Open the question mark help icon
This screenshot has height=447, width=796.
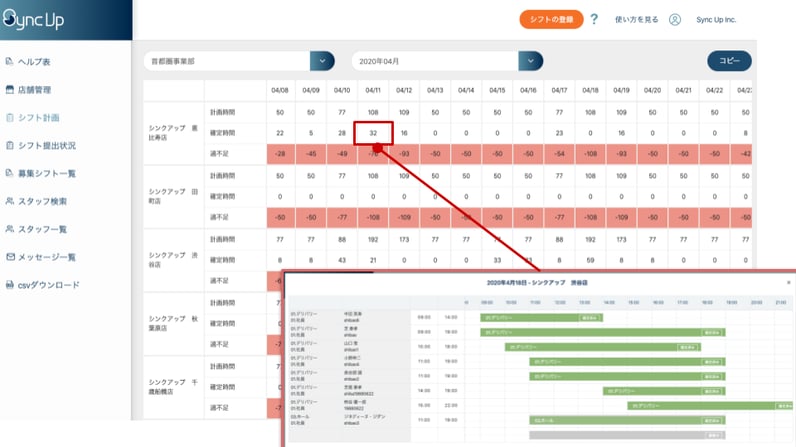[594, 19]
